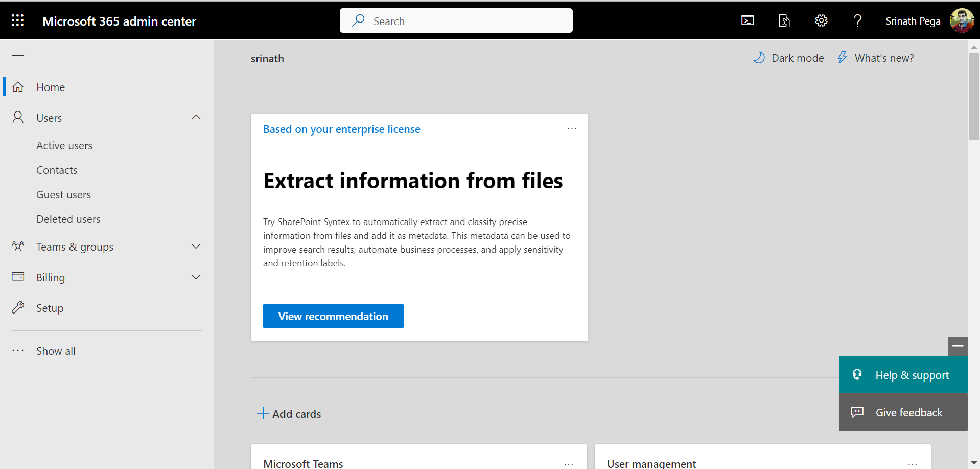This screenshot has width=980, height=469.
Task: Open Srinath Pega account profile picture
Action: point(961,20)
